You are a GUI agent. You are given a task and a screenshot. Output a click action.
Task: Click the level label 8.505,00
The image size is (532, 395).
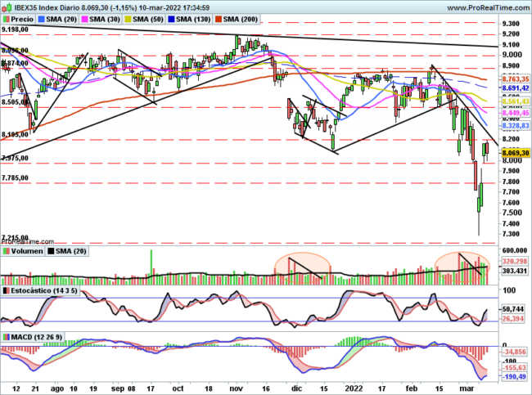[15, 102]
